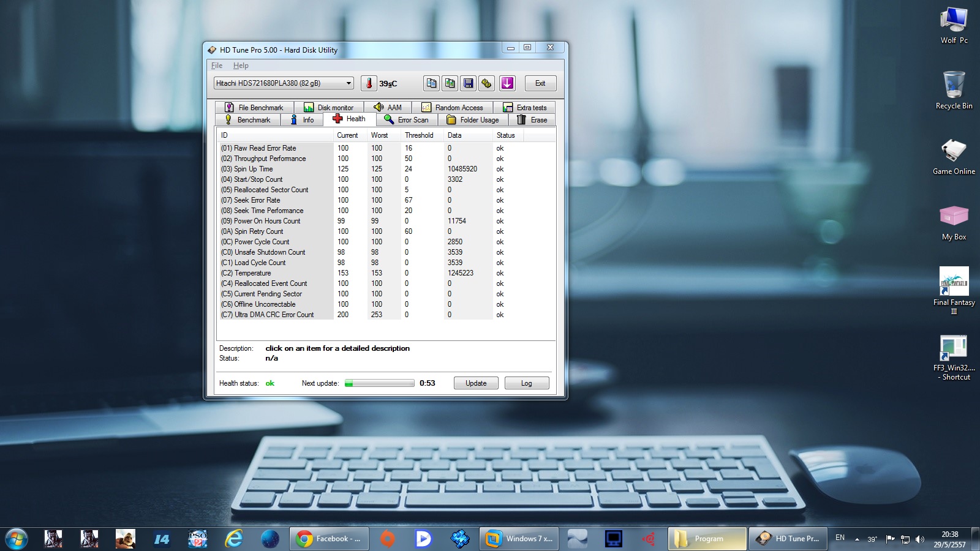Screen dimensions: 980x551
Task: Click the thermometer temperature button
Action: [369, 83]
